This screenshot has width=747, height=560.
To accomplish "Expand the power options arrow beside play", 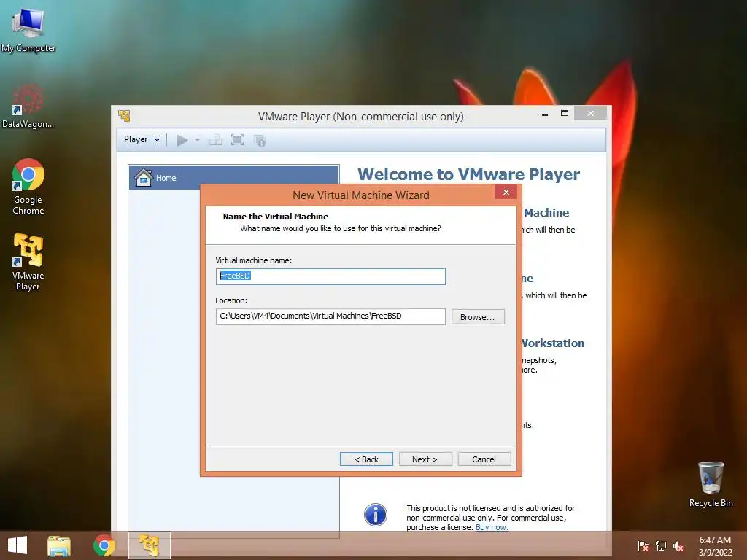I will click(x=197, y=140).
